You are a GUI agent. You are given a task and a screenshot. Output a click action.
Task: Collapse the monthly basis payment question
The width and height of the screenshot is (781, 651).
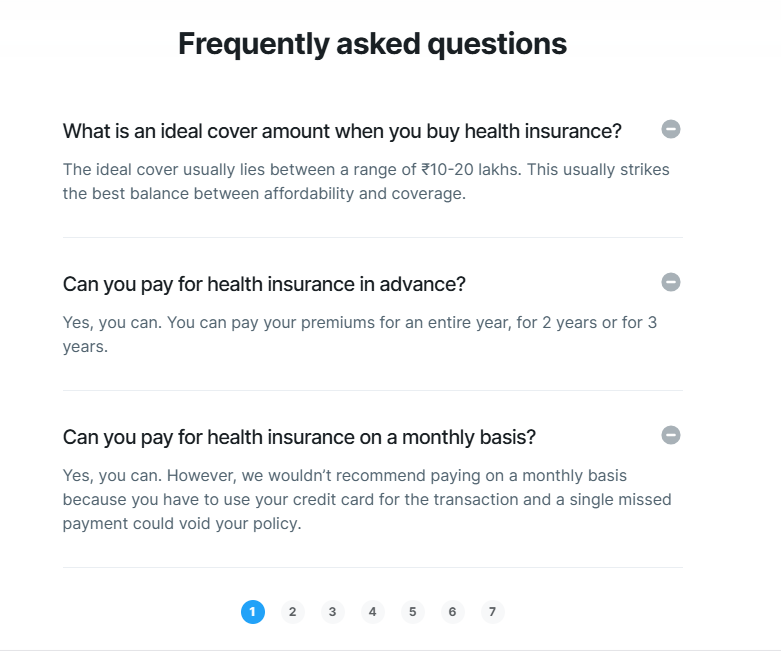coord(670,435)
